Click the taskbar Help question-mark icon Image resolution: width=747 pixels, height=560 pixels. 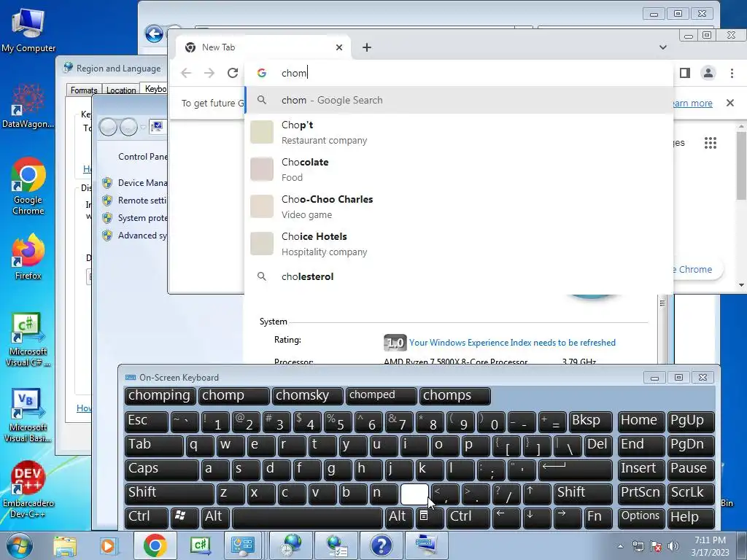click(381, 545)
